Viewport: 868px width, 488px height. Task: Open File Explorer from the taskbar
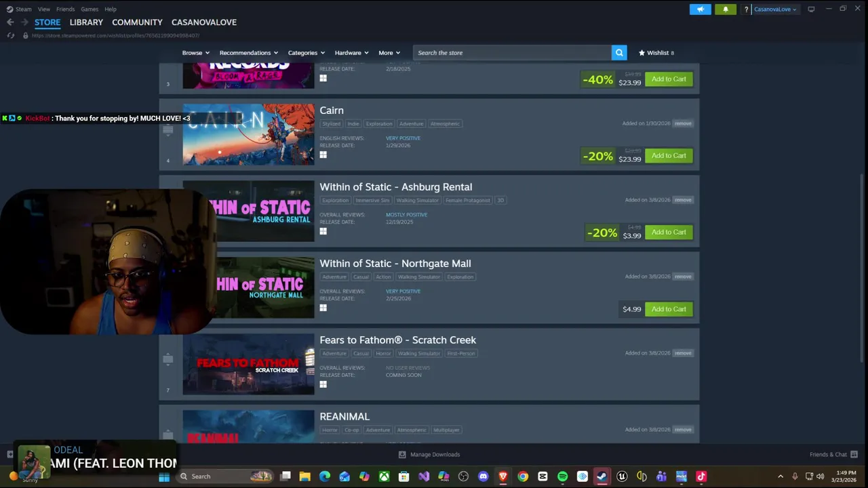(x=305, y=476)
